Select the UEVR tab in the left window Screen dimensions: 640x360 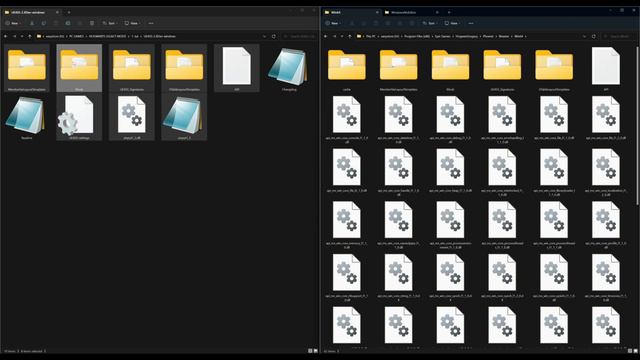coord(31,12)
